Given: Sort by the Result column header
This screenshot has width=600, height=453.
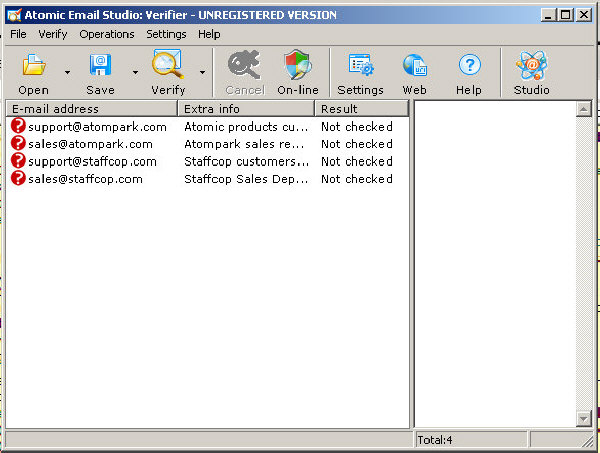Looking at the screenshot, I should point(362,109).
